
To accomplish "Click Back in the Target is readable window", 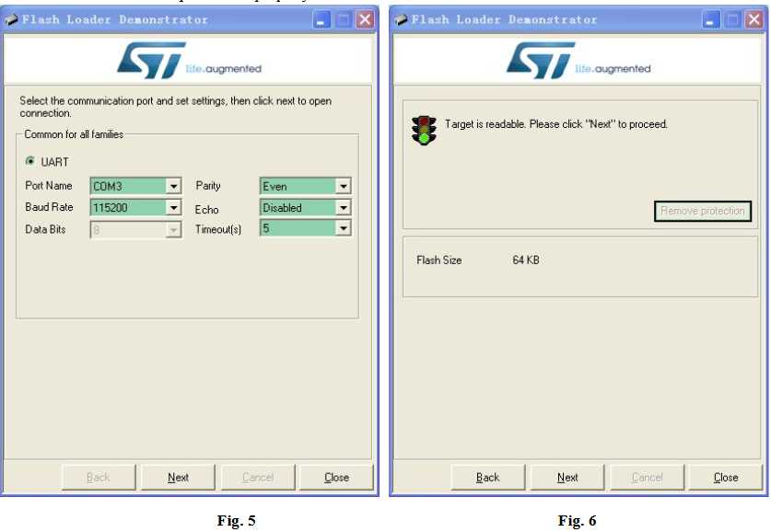I will point(488,477).
